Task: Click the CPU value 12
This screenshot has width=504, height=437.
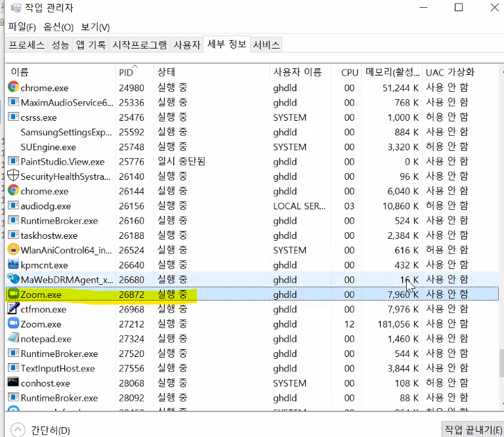Action: [349, 324]
